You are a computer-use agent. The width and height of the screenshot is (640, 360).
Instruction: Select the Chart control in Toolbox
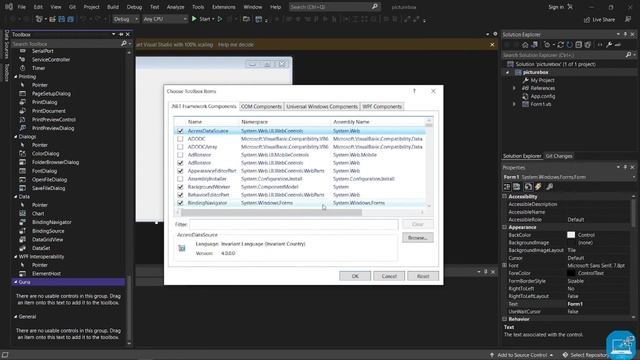pyautogui.click(x=38, y=213)
